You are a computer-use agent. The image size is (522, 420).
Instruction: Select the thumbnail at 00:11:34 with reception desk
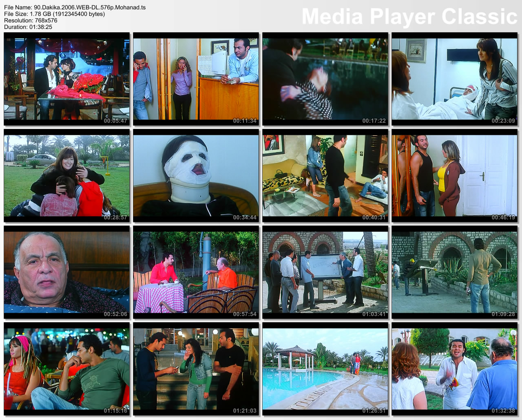click(x=196, y=79)
